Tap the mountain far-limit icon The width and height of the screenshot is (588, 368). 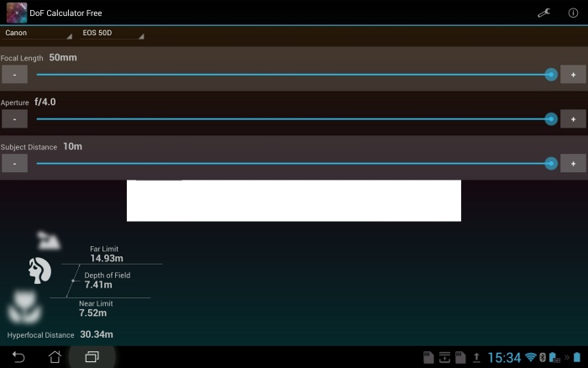coord(48,241)
